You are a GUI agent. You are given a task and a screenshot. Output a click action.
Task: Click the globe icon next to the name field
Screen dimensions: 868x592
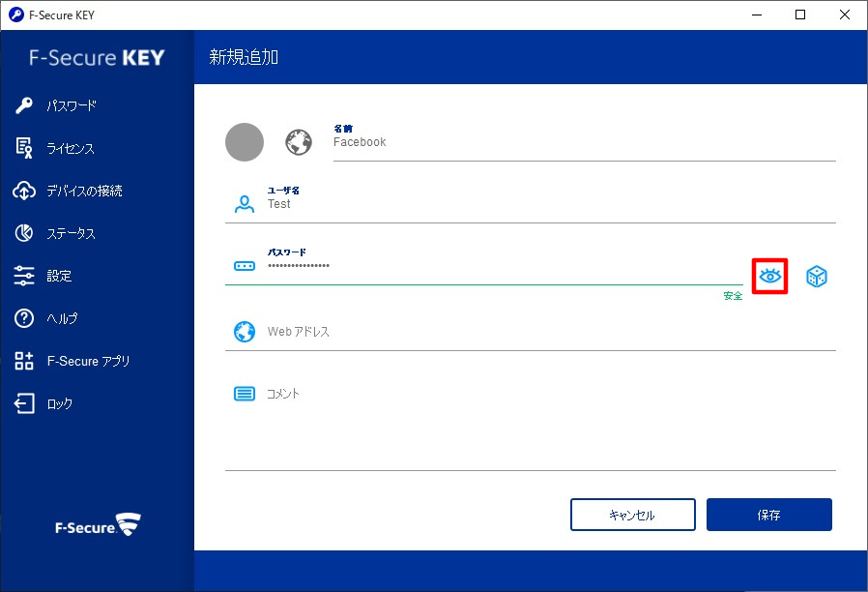click(299, 142)
